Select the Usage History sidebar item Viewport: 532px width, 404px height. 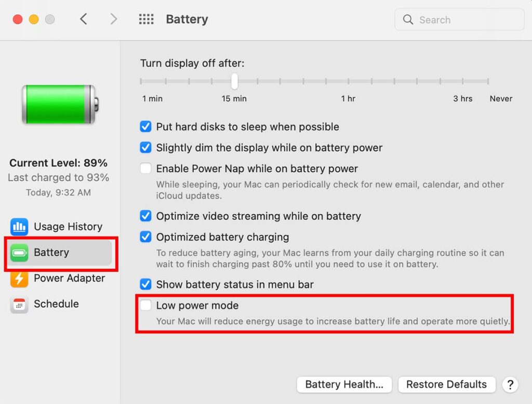tap(58, 227)
